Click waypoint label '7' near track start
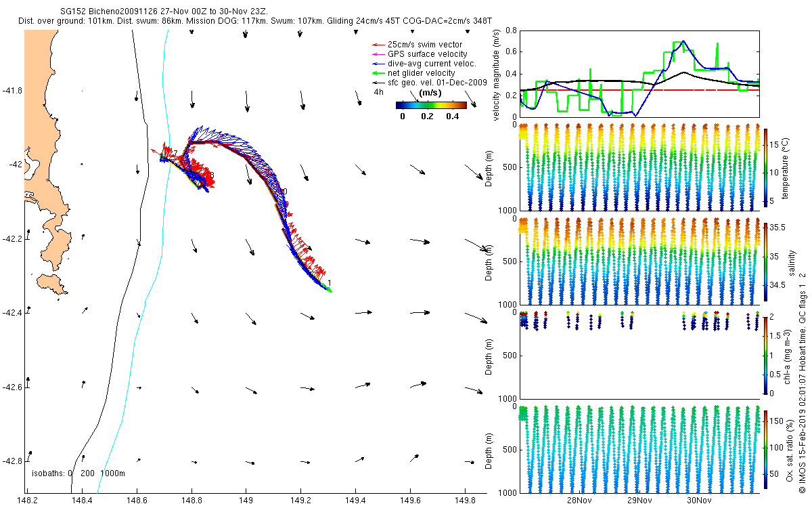The height and width of the screenshot is (508, 812). [x=175, y=154]
